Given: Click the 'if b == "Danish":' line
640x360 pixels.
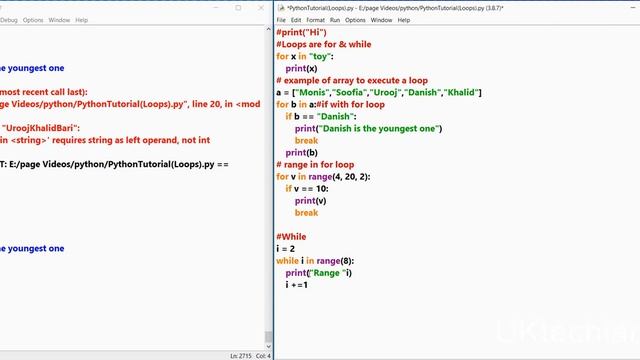Looking at the screenshot, I should (x=321, y=116).
